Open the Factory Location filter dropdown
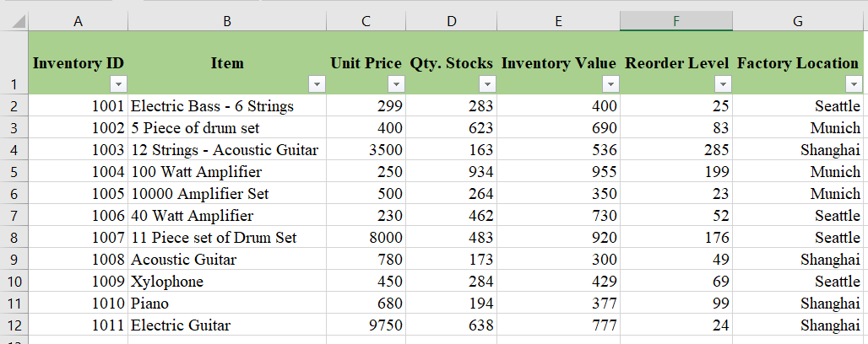Image resolution: width=868 pixels, height=344 pixels. coord(854,84)
